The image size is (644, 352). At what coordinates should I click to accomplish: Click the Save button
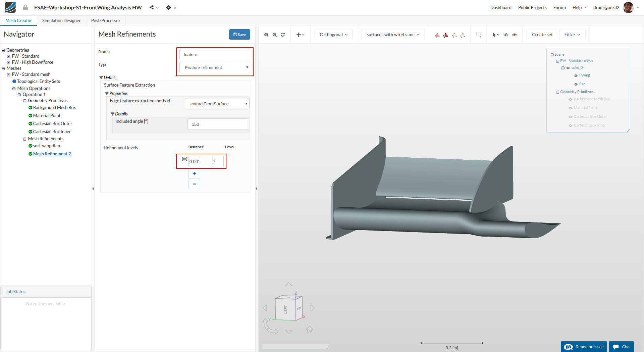click(239, 35)
